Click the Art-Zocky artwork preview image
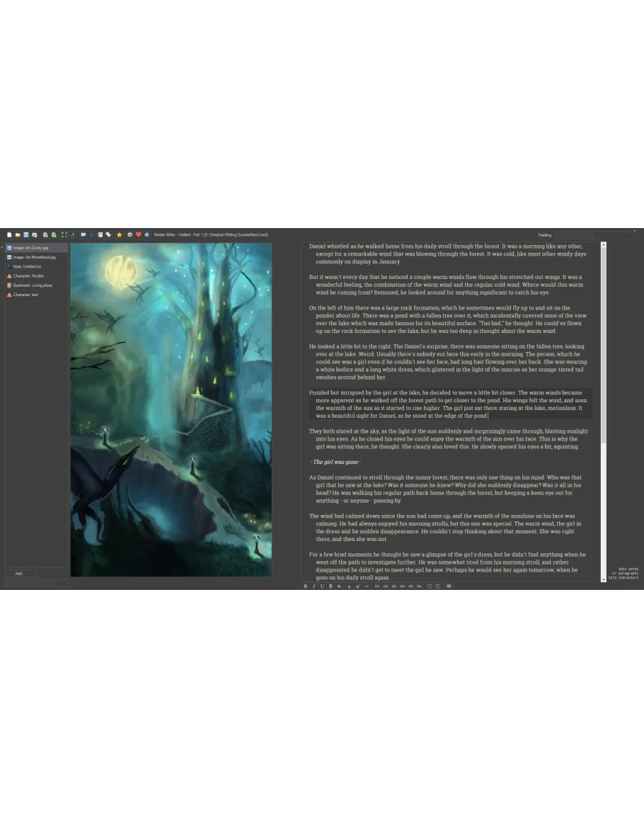 (171, 409)
